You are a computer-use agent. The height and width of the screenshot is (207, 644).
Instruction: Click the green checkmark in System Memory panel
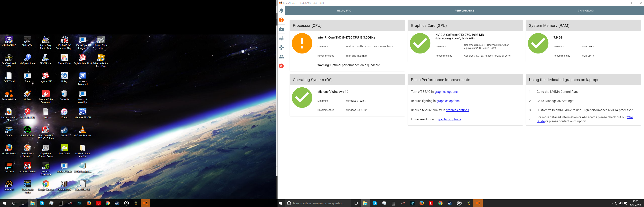click(538, 43)
